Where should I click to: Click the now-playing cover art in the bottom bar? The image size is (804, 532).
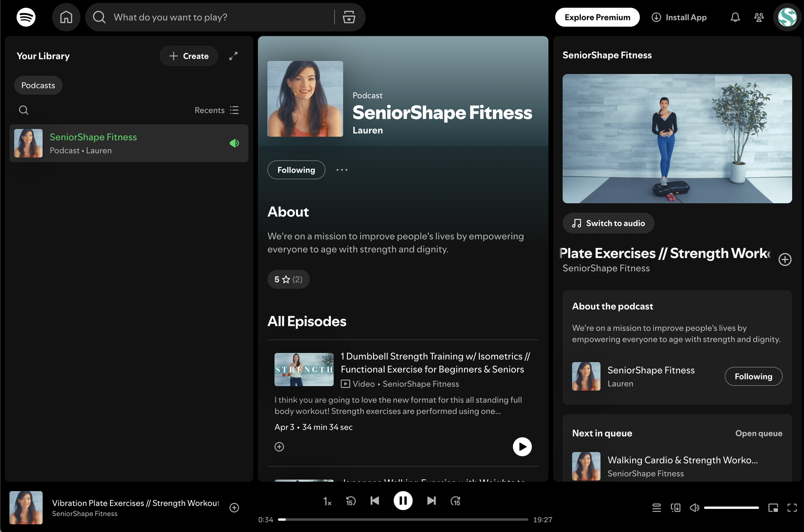coord(26,508)
